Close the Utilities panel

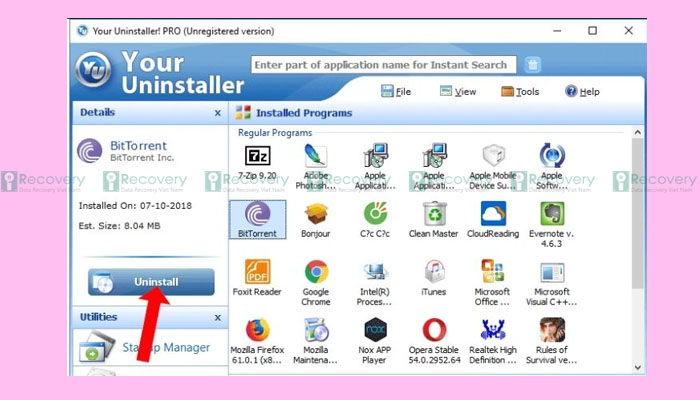tap(218, 317)
